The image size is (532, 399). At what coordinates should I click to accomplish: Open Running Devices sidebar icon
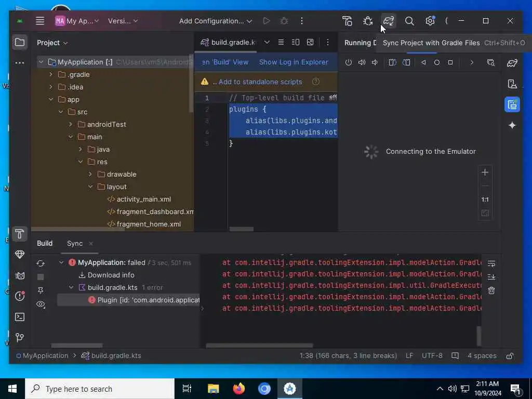512,104
